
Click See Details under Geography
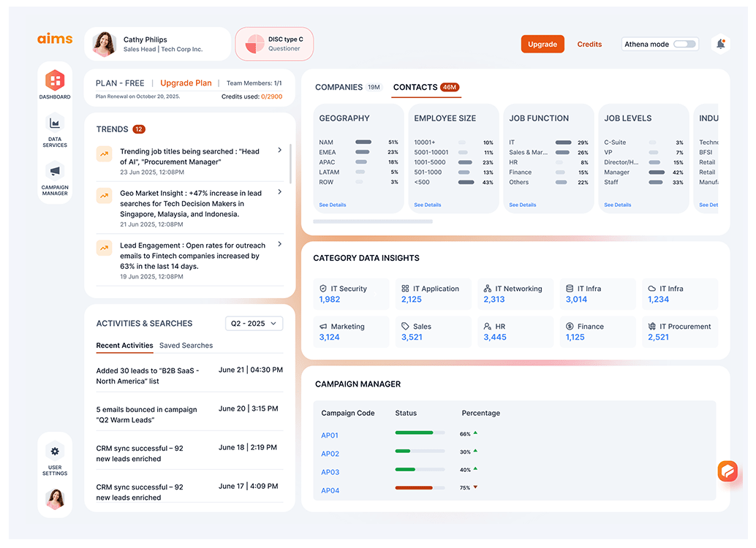tap(333, 205)
